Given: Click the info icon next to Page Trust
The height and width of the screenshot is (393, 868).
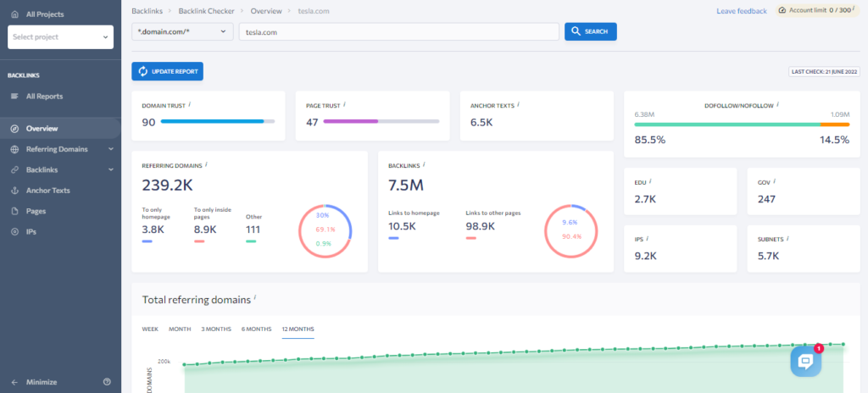Looking at the screenshot, I should coord(344,103).
